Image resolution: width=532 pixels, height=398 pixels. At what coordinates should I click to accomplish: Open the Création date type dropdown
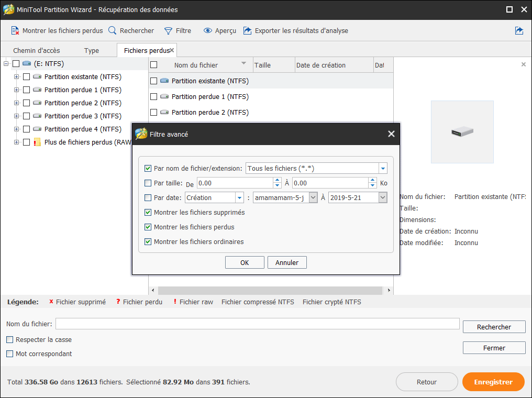click(239, 197)
